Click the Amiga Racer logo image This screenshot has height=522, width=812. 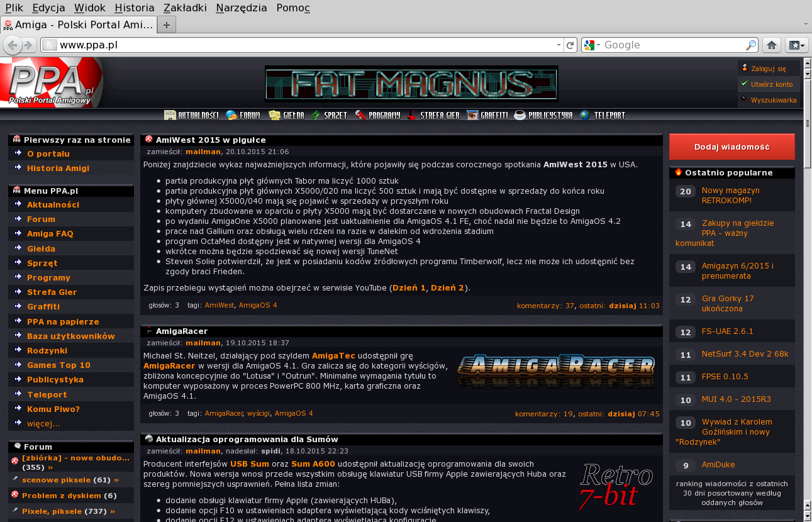pyautogui.click(x=556, y=371)
